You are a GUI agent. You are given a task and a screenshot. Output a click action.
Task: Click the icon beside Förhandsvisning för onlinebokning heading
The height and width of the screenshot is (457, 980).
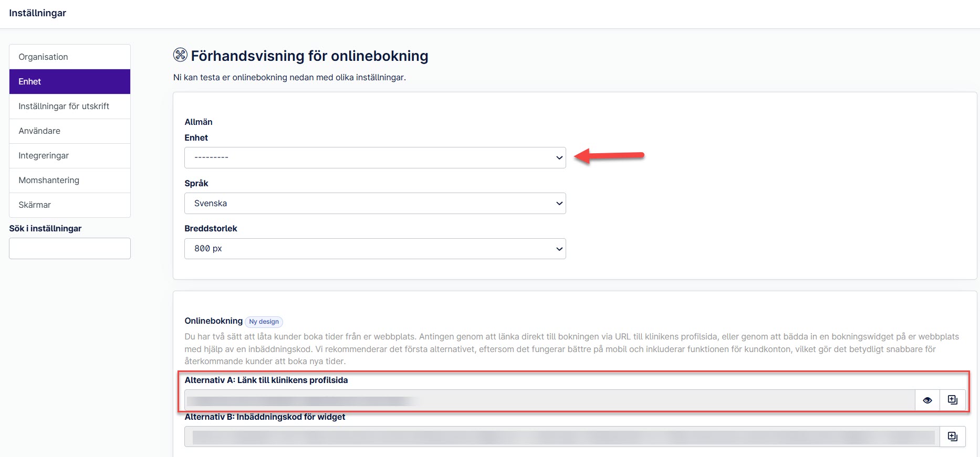(180, 55)
